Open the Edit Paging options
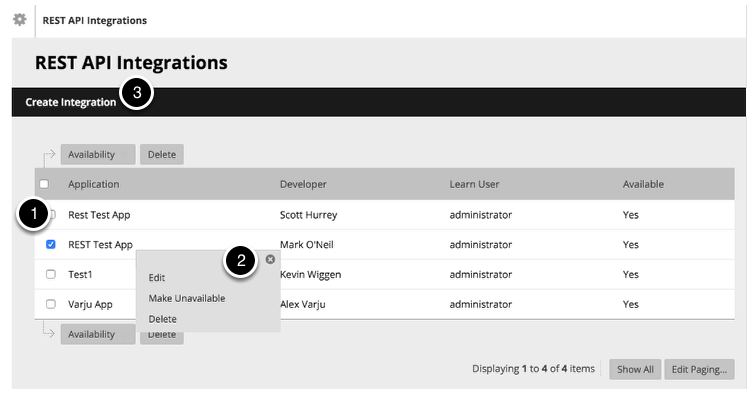The width and height of the screenshot is (752, 394). tap(699, 369)
